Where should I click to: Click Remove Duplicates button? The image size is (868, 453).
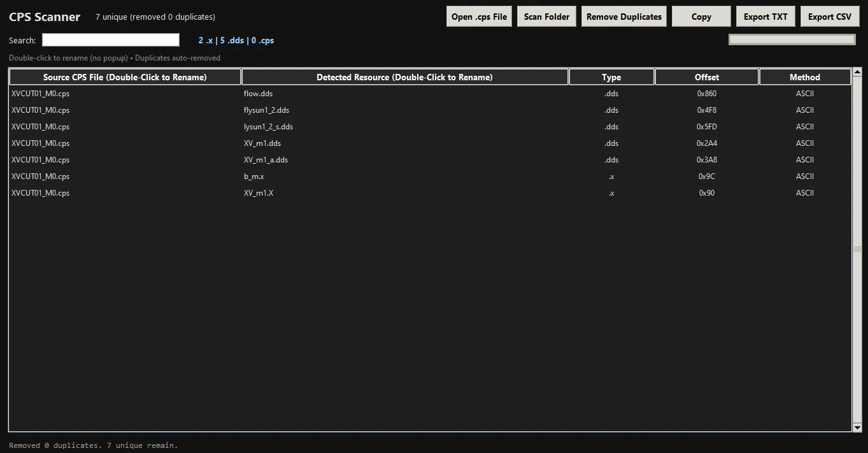[x=624, y=17]
